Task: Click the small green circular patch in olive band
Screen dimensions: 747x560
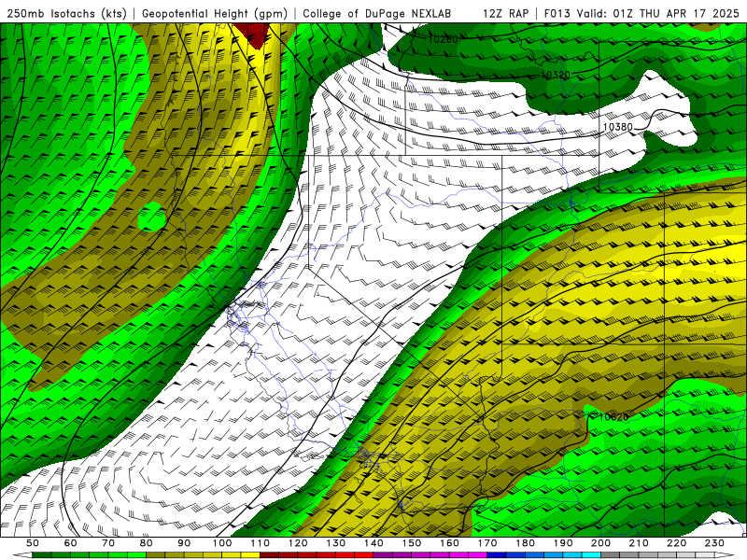Action: coord(152,217)
